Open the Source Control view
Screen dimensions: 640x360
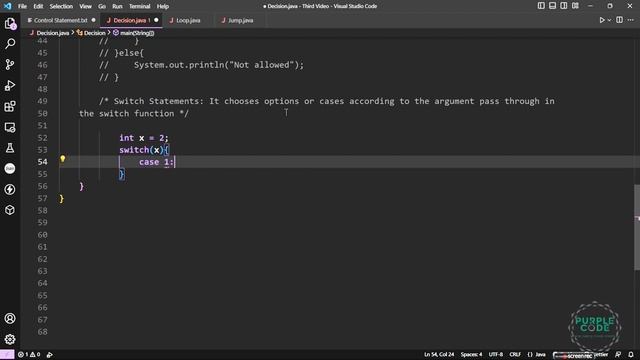coord(10,64)
